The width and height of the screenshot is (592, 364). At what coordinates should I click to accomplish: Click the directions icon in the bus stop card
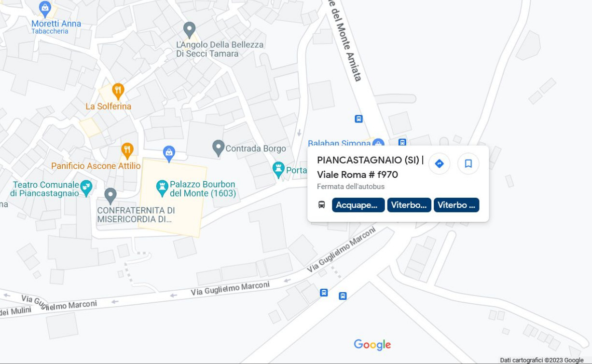(x=439, y=164)
